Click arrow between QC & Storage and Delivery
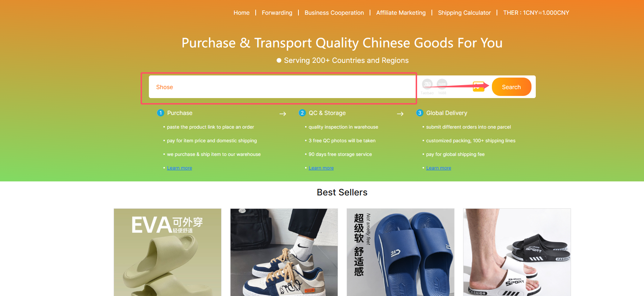The width and height of the screenshot is (644, 296). (400, 114)
